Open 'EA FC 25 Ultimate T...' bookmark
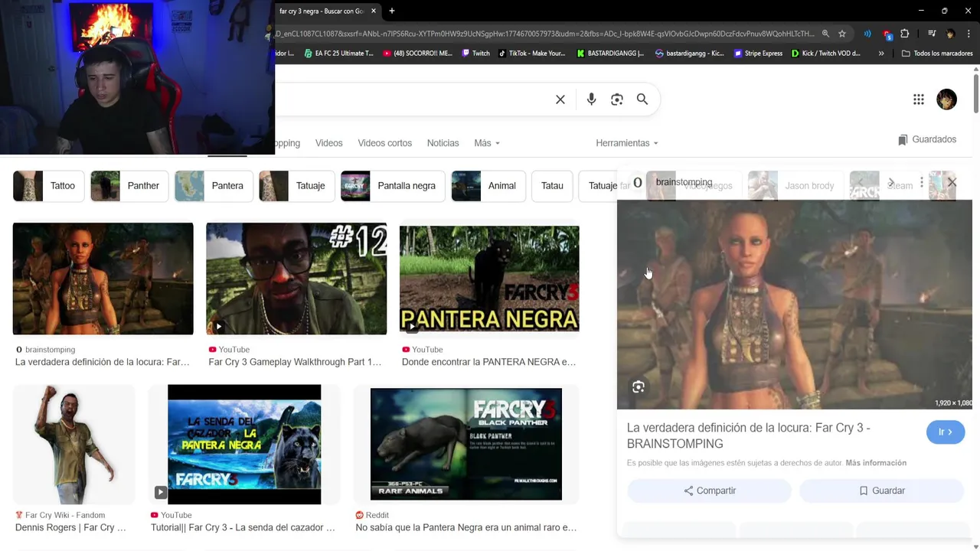This screenshot has height=551, width=980. pyautogui.click(x=338, y=54)
